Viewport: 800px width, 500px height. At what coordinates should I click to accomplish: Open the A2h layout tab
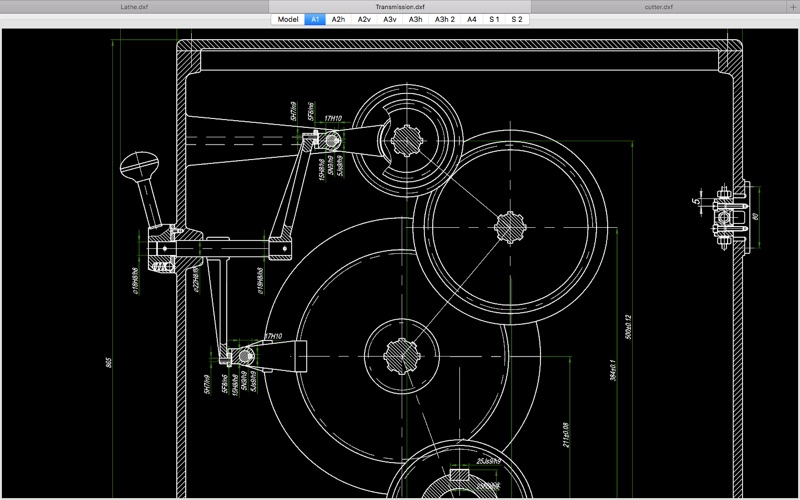point(338,19)
